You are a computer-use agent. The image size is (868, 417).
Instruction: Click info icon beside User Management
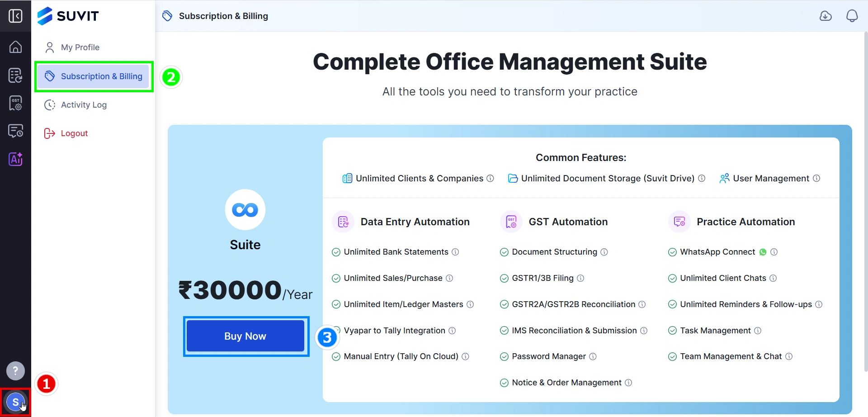click(816, 178)
